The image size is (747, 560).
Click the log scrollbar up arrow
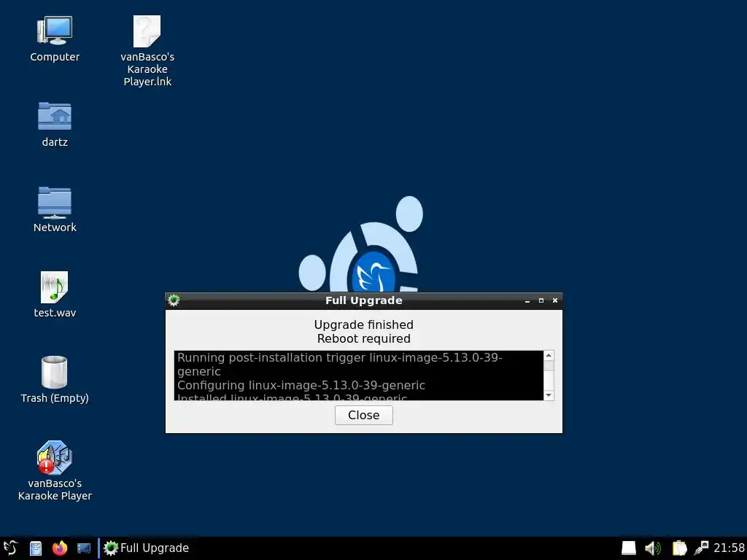[549, 356]
